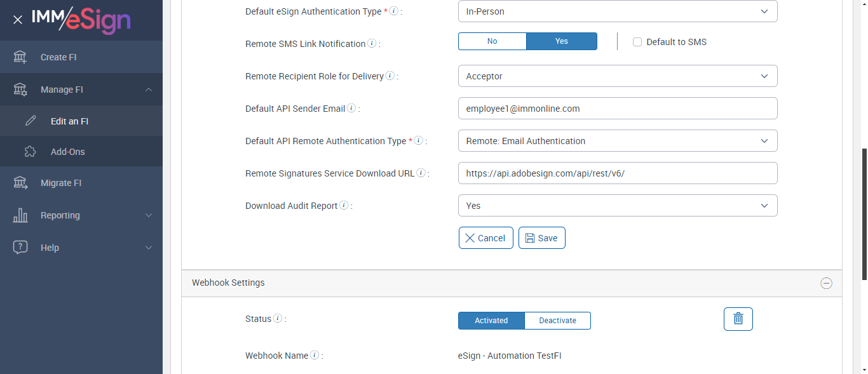Open the Add-Ons menu item
Screen dimensions: 868x374
68,152
